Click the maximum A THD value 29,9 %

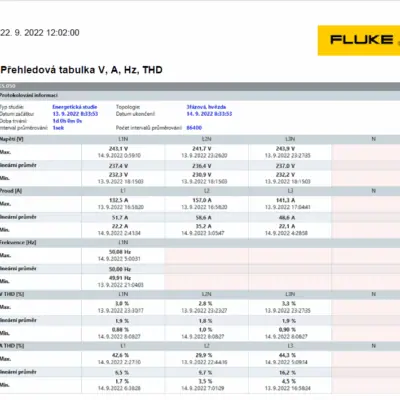coord(204,355)
